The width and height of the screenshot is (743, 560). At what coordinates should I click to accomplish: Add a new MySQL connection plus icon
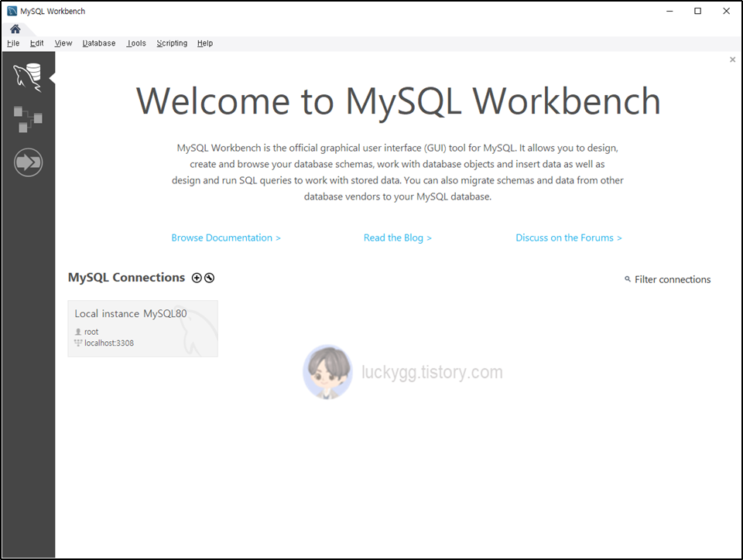coord(197,278)
